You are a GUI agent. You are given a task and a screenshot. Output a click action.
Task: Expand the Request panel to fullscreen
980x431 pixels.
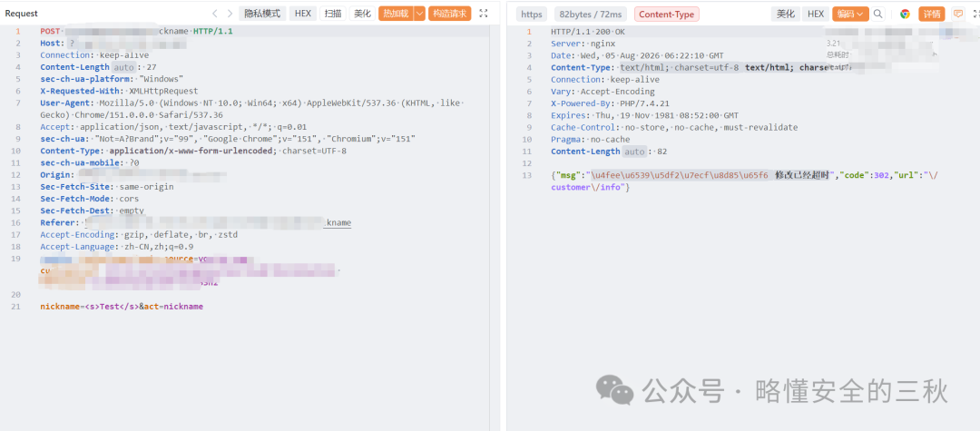483,13
